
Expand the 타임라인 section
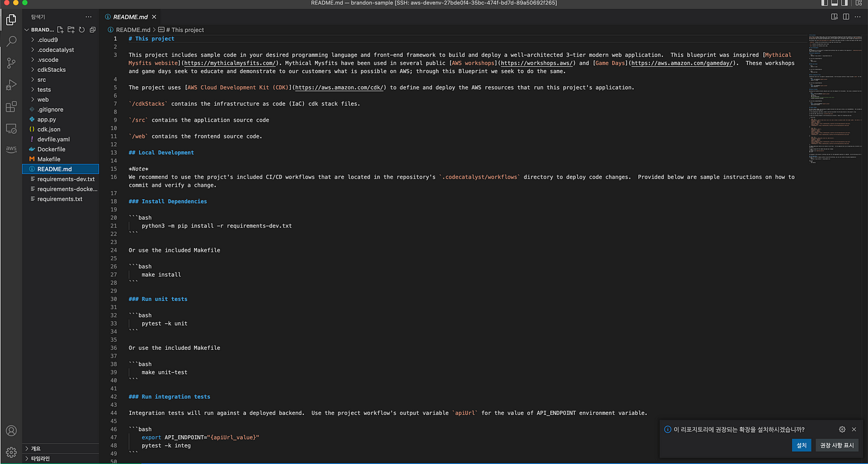(x=41, y=458)
